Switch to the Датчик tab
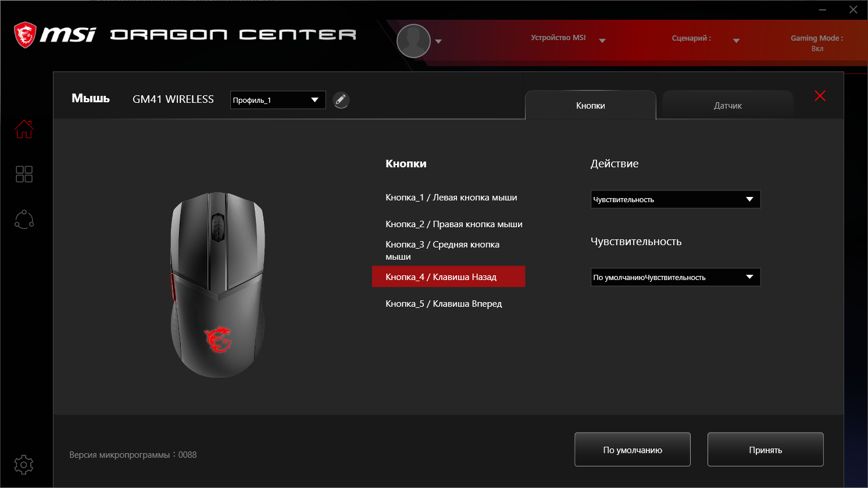This screenshot has width=868, height=488. (x=728, y=106)
